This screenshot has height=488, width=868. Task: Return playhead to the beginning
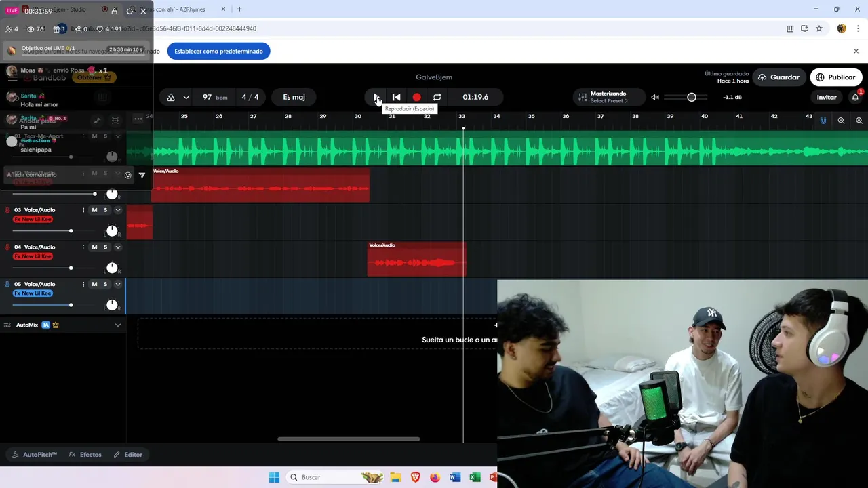coord(396,97)
